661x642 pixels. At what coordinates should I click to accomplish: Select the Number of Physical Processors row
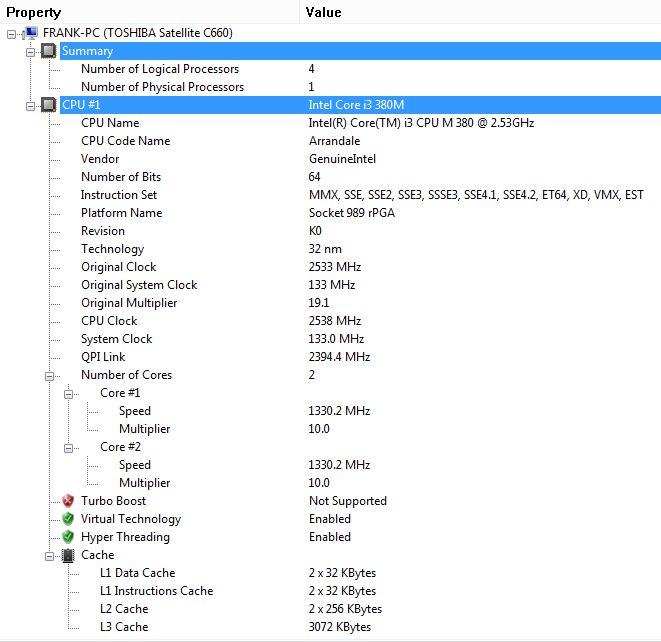(x=330, y=87)
